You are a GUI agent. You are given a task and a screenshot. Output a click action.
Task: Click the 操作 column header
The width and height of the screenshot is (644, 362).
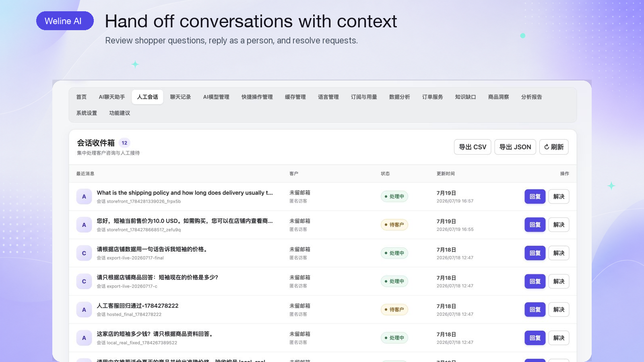pyautogui.click(x=565, y=174)
